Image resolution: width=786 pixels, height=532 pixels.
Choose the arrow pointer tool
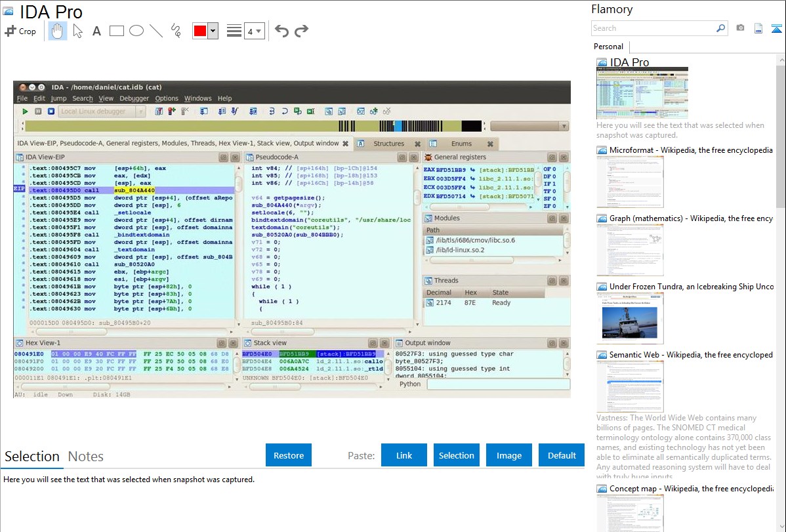pyautogui.click(x=77, y=31)
